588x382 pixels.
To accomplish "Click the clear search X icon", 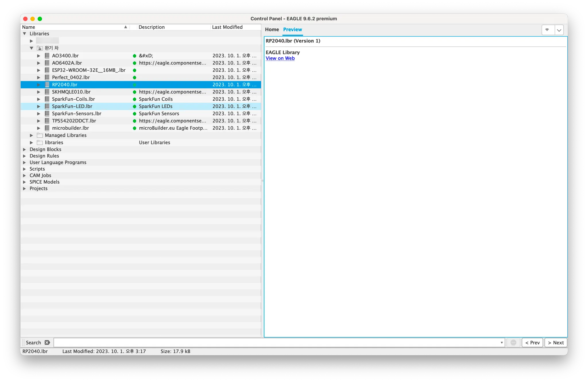I will coord(47,342).
